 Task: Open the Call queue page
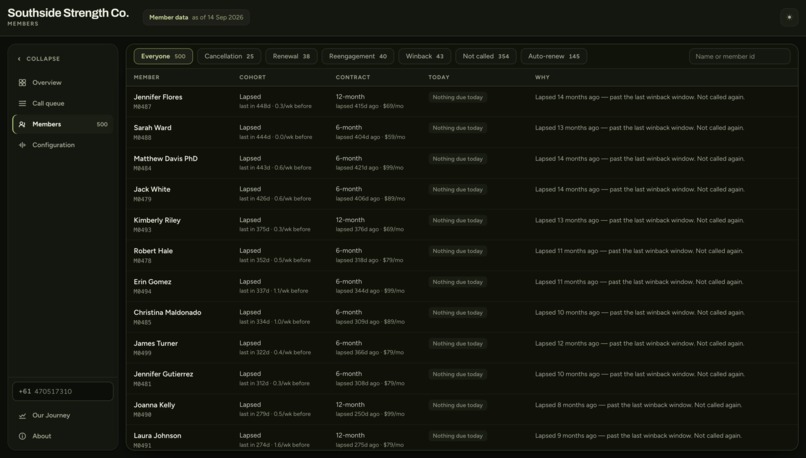click(63, 103)
